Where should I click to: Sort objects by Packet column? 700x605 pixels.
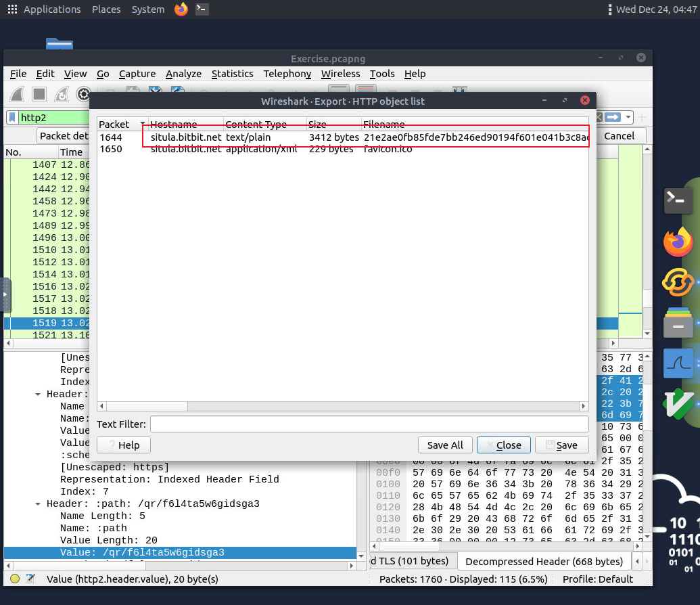[x=122, y=125]
